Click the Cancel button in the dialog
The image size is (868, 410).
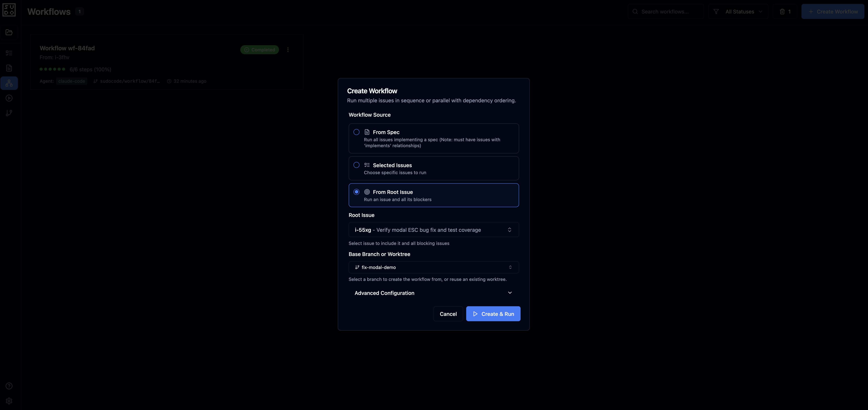448,314
